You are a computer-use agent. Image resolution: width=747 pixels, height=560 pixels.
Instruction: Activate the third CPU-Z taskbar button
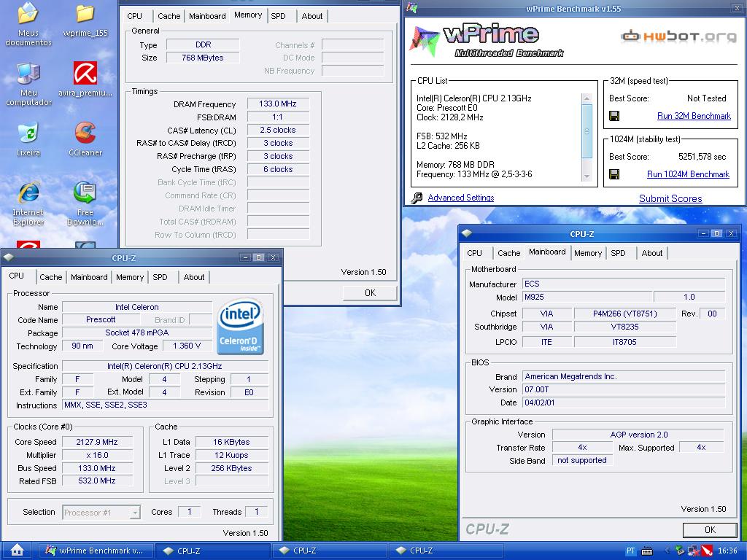tap(446, 551)
